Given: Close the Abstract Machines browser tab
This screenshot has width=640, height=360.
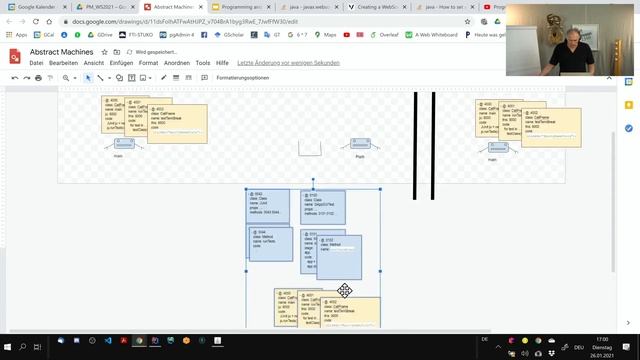Looking at the screenshot, I should 200,7.
